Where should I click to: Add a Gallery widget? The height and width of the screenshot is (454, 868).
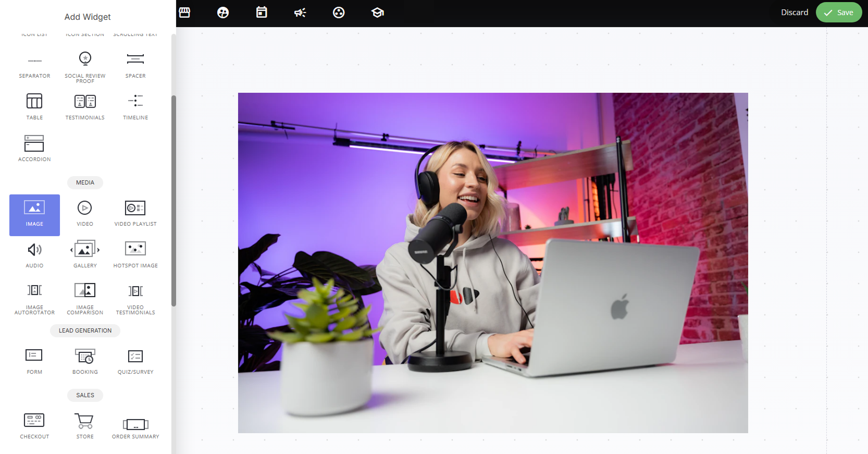pyautogui.click(x=85, y=256)
